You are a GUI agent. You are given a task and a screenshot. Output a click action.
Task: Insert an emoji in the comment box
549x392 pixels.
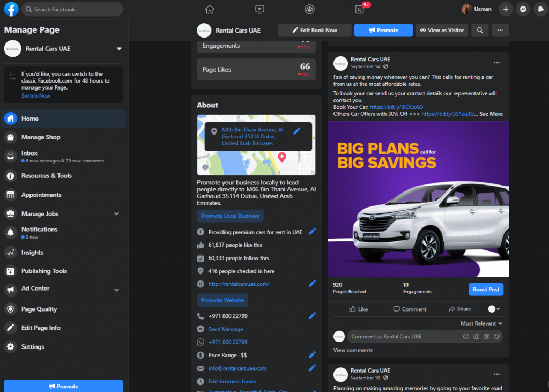pos(466,336)
